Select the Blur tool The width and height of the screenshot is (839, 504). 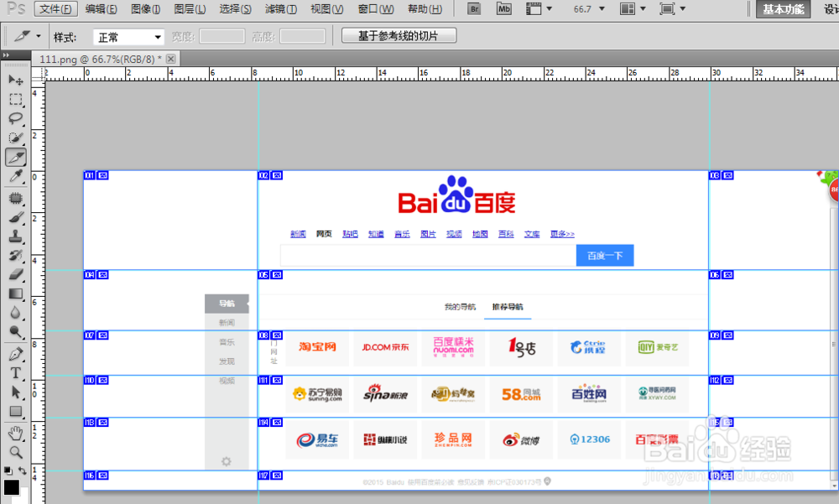coord(15,313)
